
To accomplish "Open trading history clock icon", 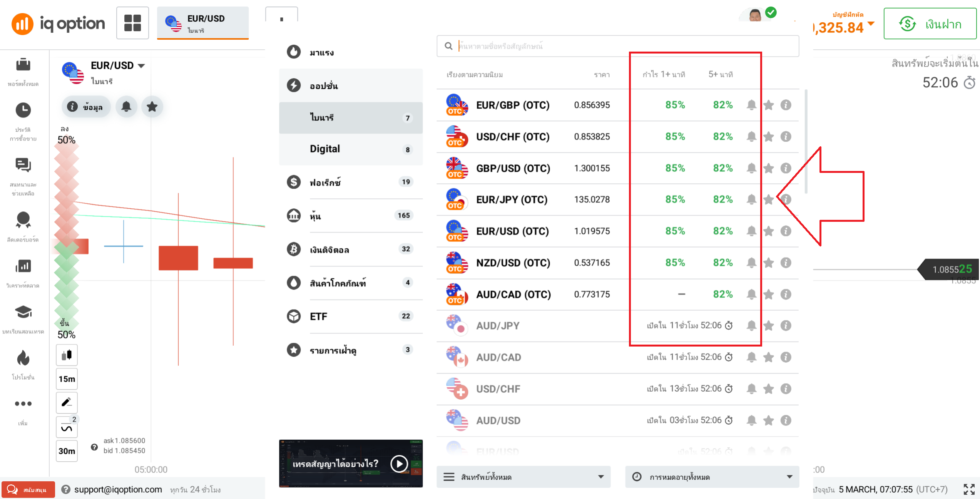I will point(23,110).
